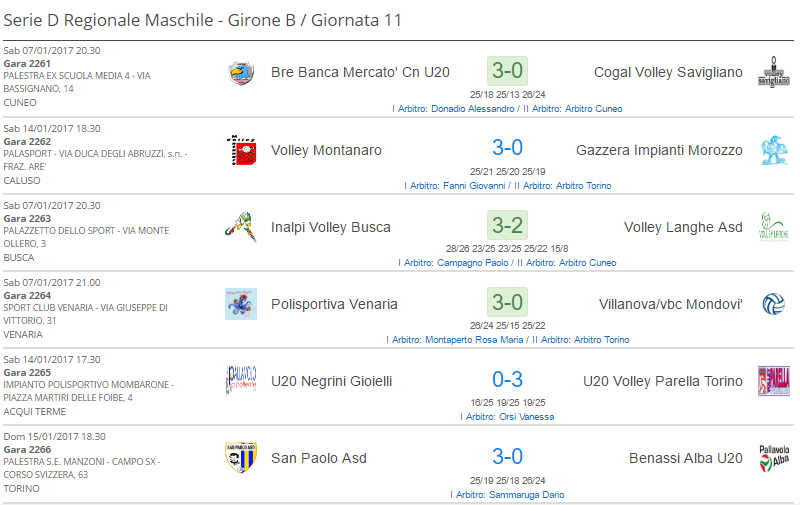Select the Gara 2263 match label
800x505 pixels.
(x=27, y=218)
